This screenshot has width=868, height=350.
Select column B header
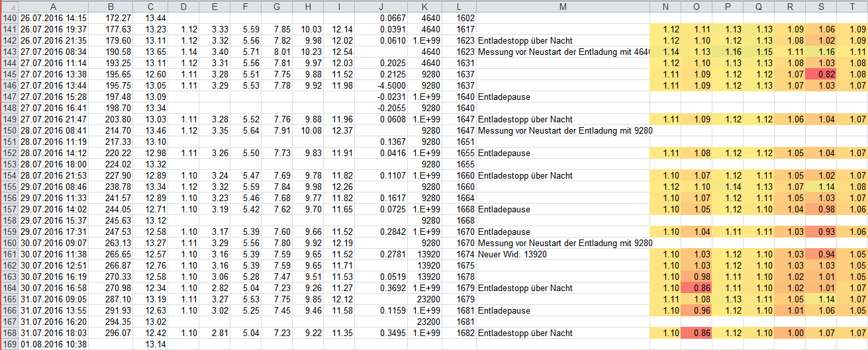pyautogui.click(x=110, y=7)
